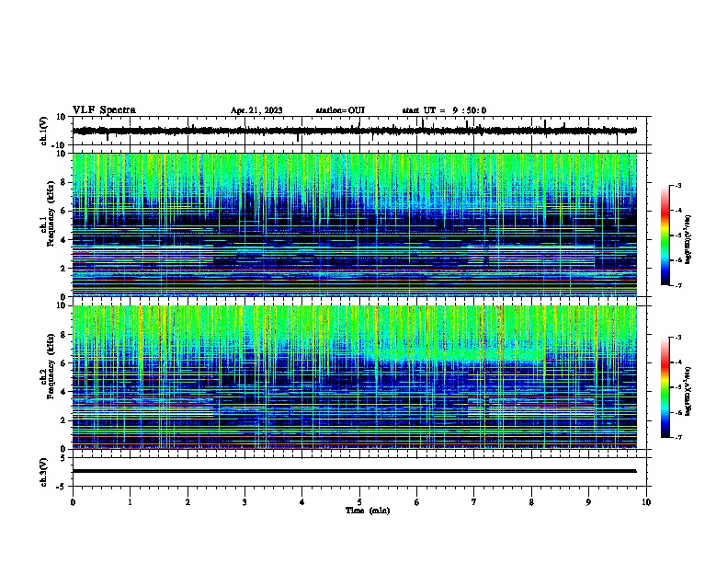Screen dimensions: 728x563
Task: Click the "-3" tick on ch.1 color bar
Action: [677, 185]
